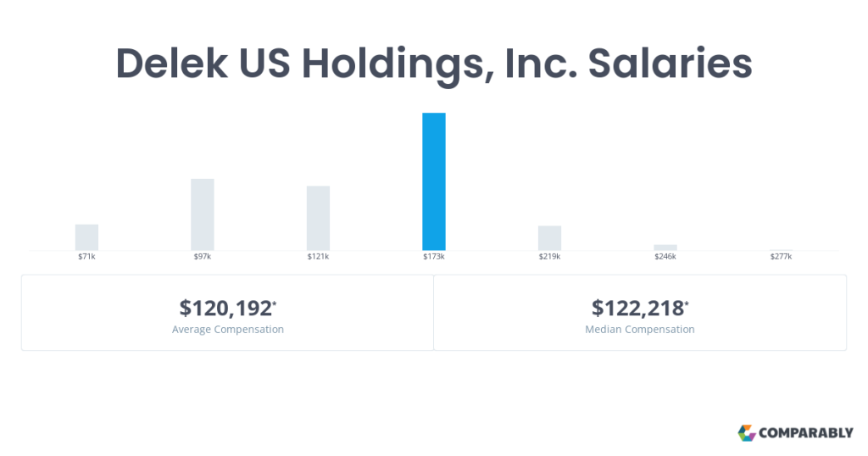This screenshot has width=868, height=456.
Task: Select the highlighted blue $173k bar
Action: [x=434, y=181]
